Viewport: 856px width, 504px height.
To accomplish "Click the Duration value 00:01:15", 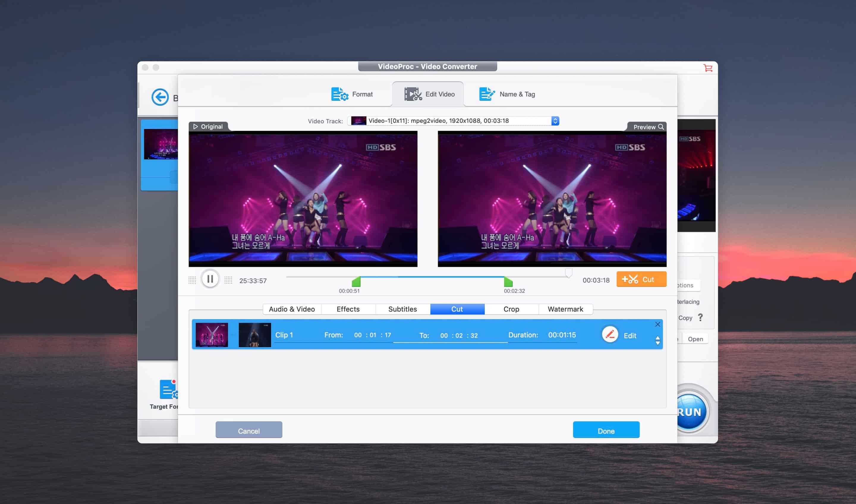I will 562,335.
